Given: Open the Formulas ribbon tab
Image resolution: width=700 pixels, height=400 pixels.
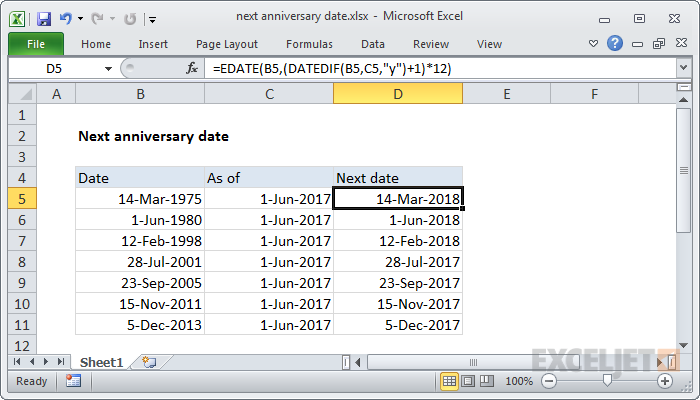Looking at the screenshot, I should [x=309, y=44].
